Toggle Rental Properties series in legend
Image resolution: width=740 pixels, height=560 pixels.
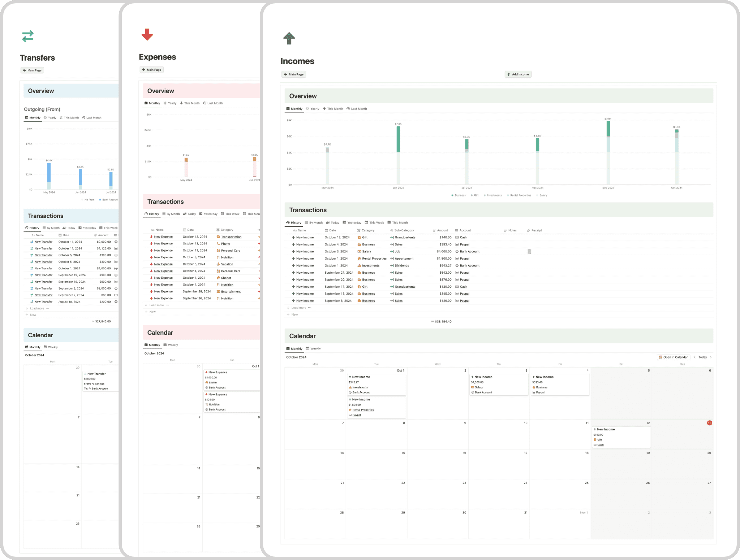click(x=519, y=195)
